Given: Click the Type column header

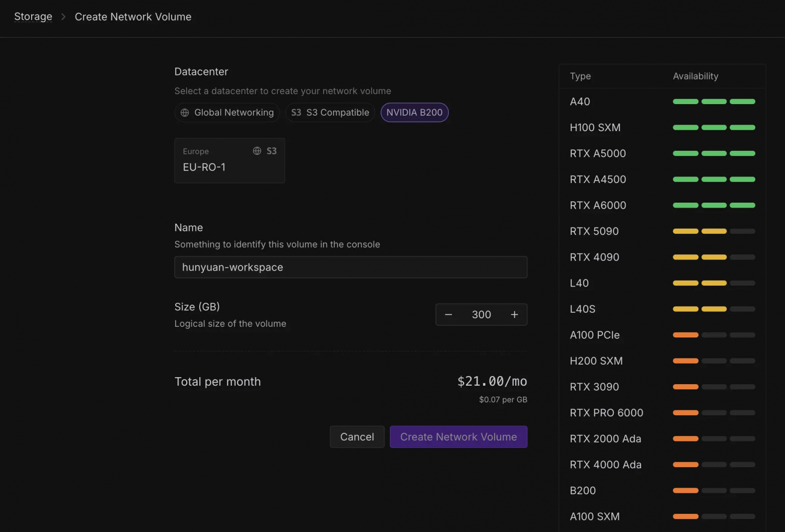Looking at the screenshot, I should (580, 76).
